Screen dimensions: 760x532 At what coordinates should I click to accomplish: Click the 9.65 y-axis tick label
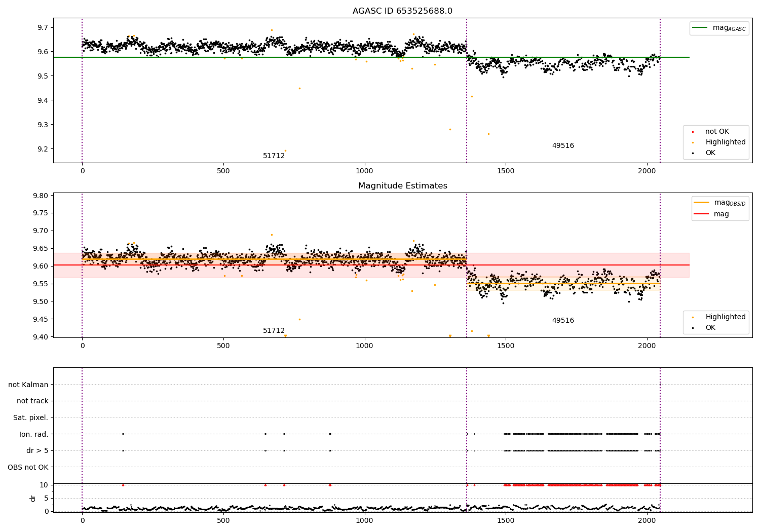(x=41, y=249)
